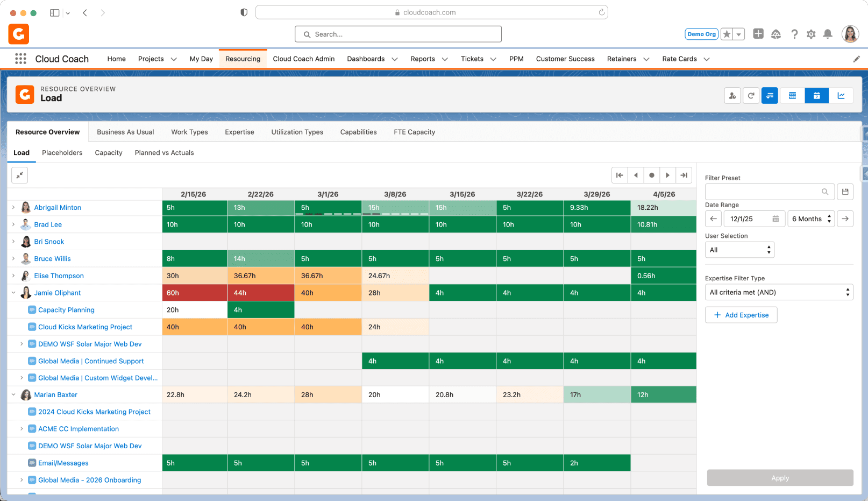Switch to the line chart view icon

[x=841, y=96]
